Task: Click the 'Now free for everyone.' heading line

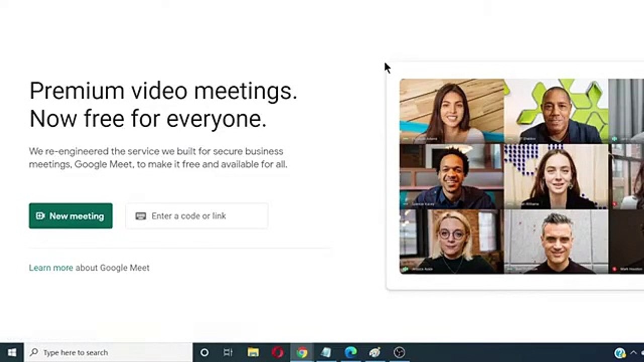Action: click(x=148, y=119)
